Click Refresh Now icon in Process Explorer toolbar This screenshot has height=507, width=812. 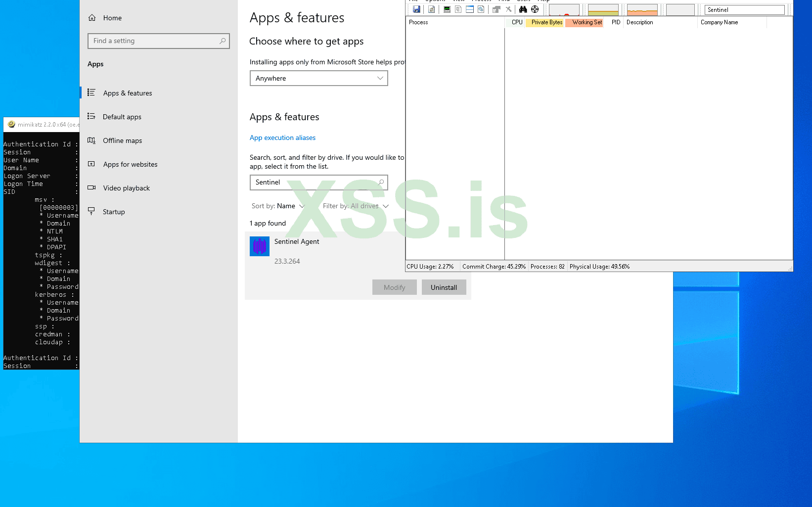click(x=431, y=9)
